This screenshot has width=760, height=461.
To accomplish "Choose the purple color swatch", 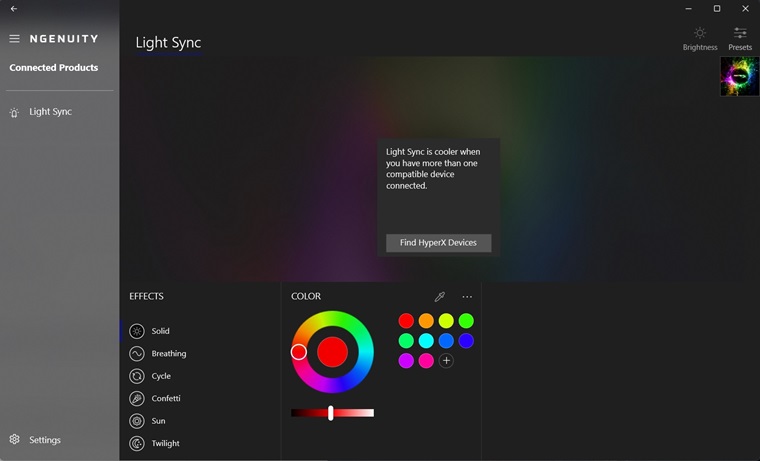I will [406, 361].
